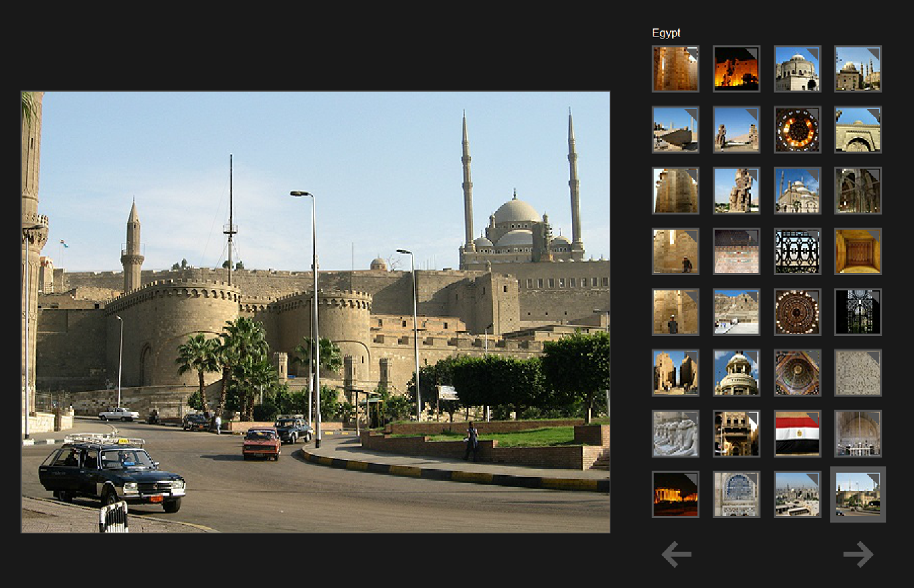The height and width of the screenshot is (588, 914).
Task: Open the old facade with wooden balconies thumbnail
Action: (736, 433)
